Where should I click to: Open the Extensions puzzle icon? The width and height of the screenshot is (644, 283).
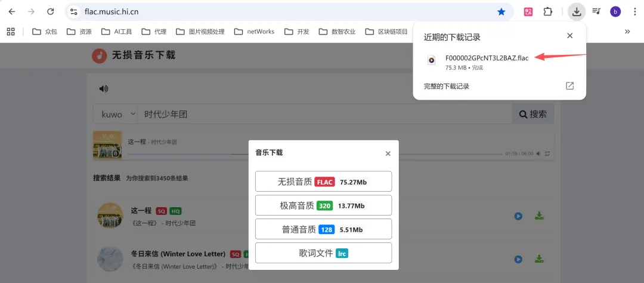(548, 11)
